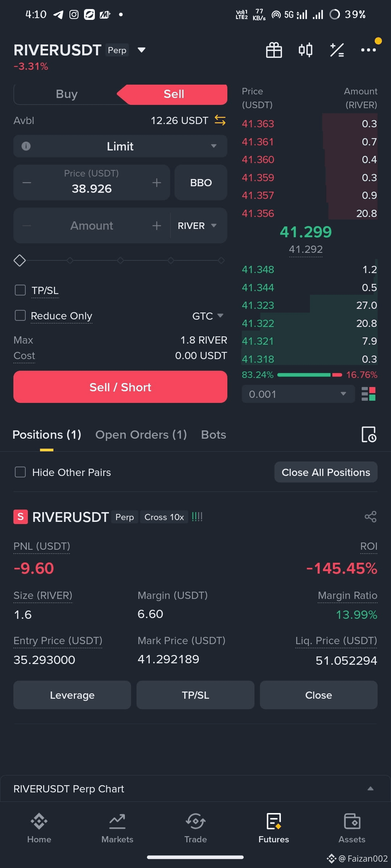Open the GTC time-in-force dropdown

[208, 316]
